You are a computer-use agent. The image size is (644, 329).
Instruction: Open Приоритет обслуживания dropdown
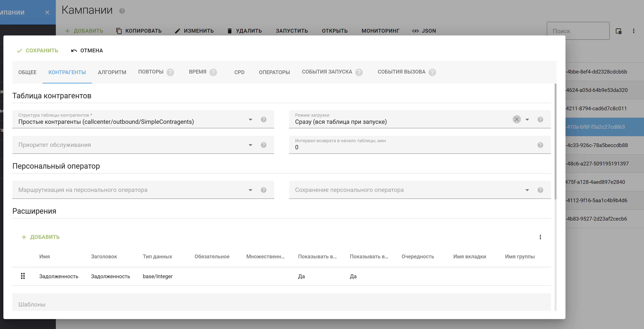250,145
